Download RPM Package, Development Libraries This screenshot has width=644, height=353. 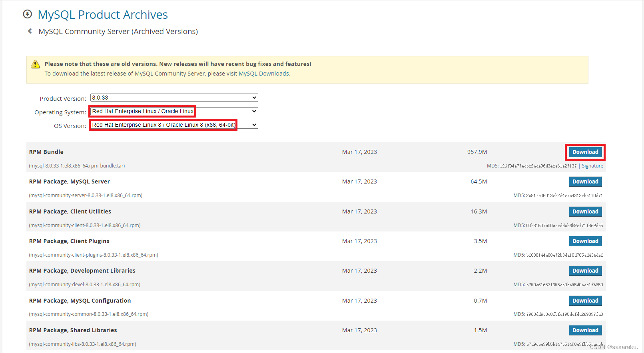[585, 271]
